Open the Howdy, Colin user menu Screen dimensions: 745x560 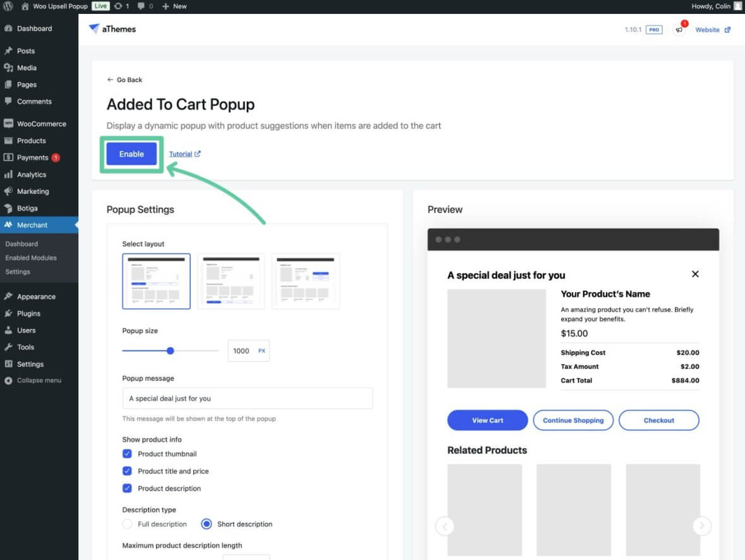(x=716, y=6)
